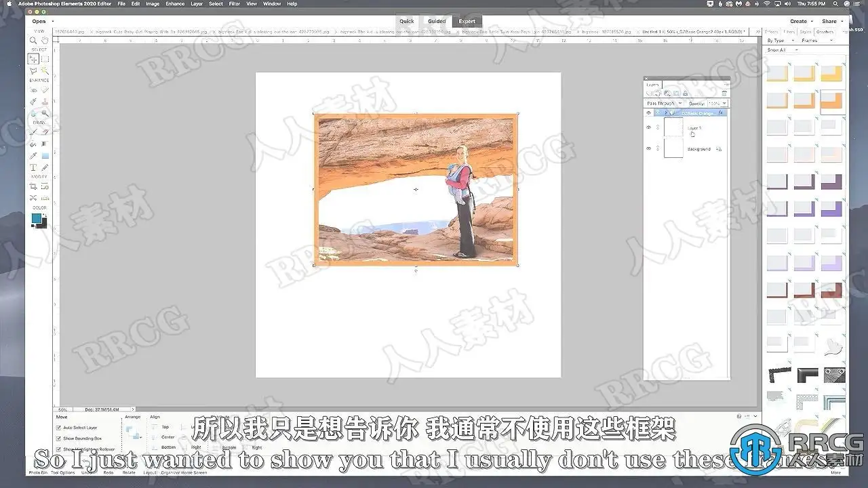
Task: Open the By Type graphics dropdown
Action: (x=781, y=41)
